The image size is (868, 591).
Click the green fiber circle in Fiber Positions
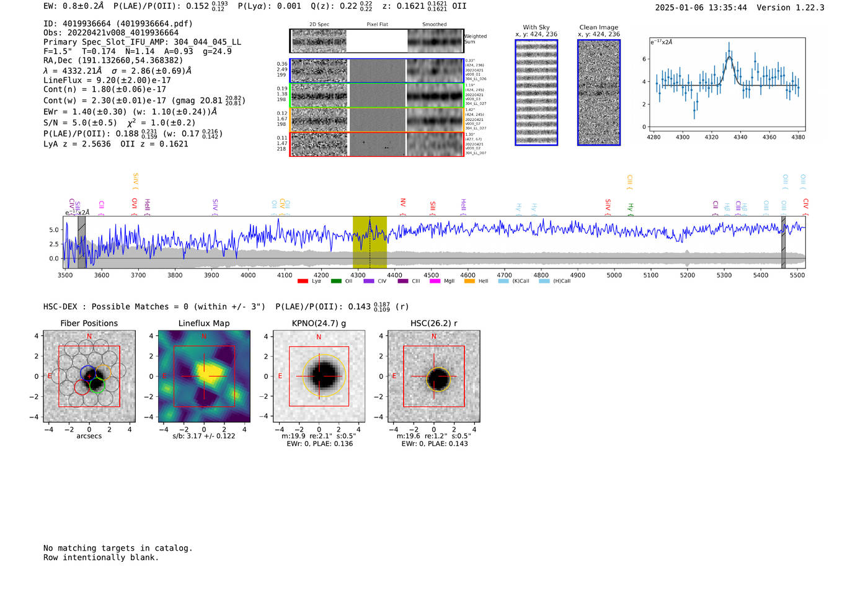[x=97, y=385]
